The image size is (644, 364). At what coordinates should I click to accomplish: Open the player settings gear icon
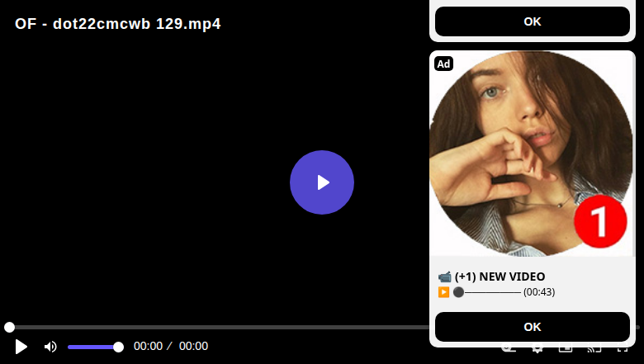click(537, 350)
